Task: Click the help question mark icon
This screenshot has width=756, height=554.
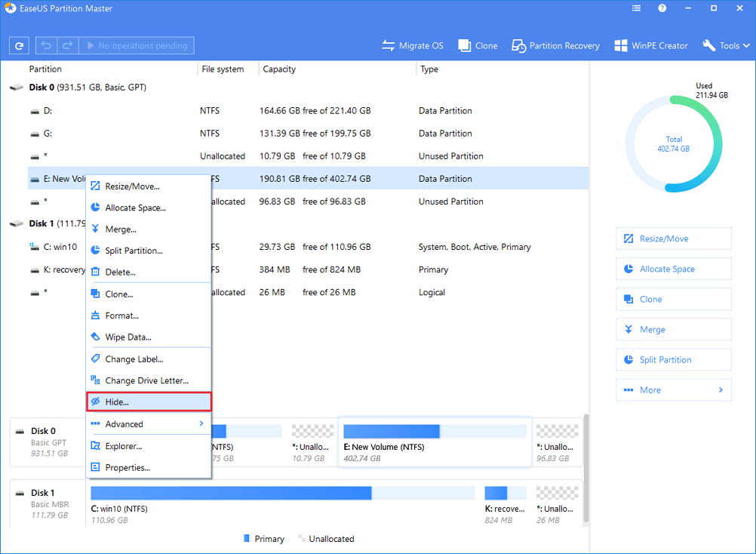Action: pyautogui.click(x=662, y=8)
